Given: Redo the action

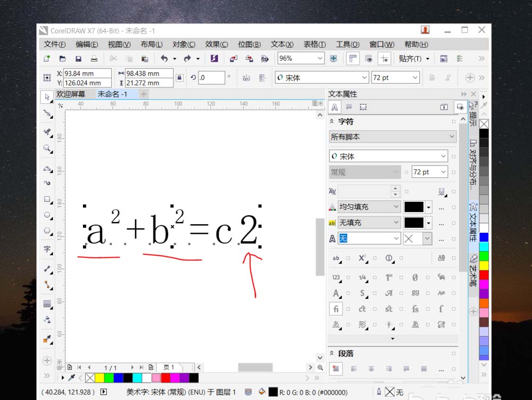Looking at the screenshot, I should (x=187, y=59).
